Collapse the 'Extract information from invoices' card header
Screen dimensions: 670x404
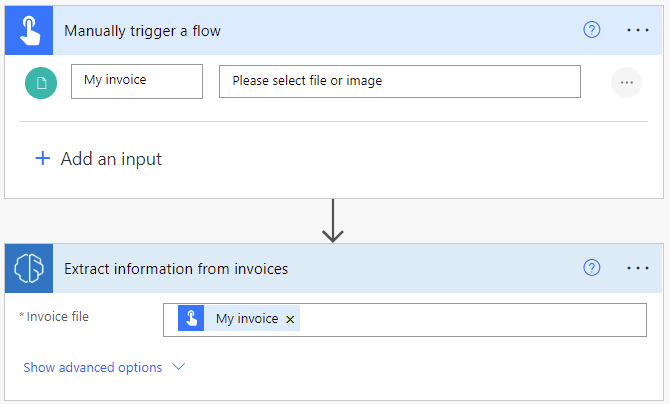(300, 268)
